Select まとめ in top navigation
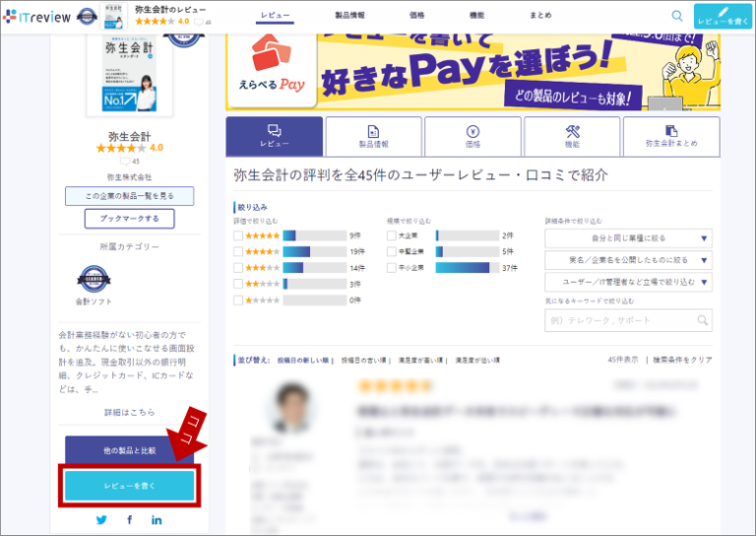Screen dimensions: 756x536 coord(540,16)
